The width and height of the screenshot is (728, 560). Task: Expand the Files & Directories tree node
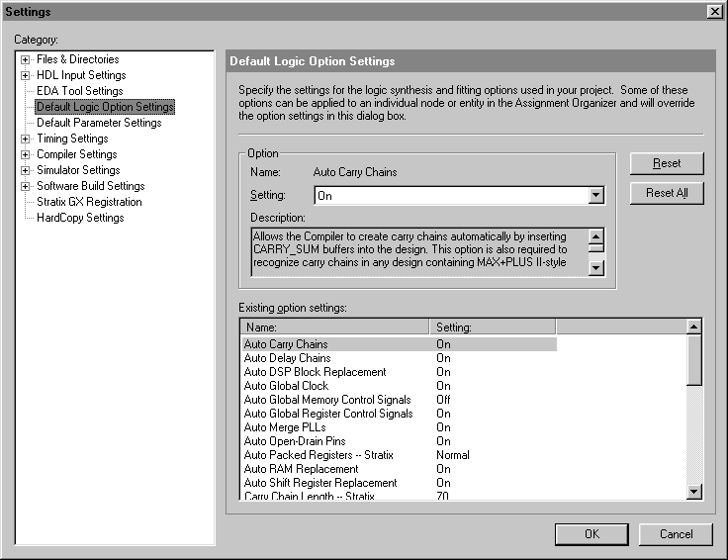click(x=25, y=59)
